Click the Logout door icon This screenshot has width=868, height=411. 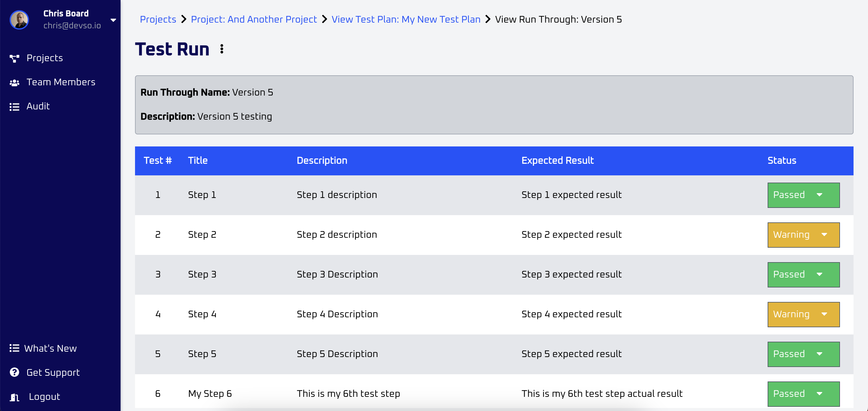[14, 397]
